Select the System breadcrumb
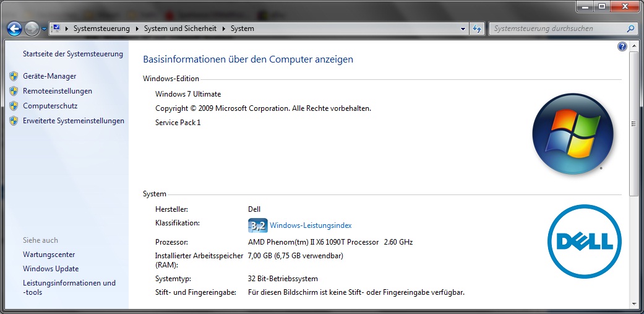Viewport: 644px width, 314px height. click(243, 28)
